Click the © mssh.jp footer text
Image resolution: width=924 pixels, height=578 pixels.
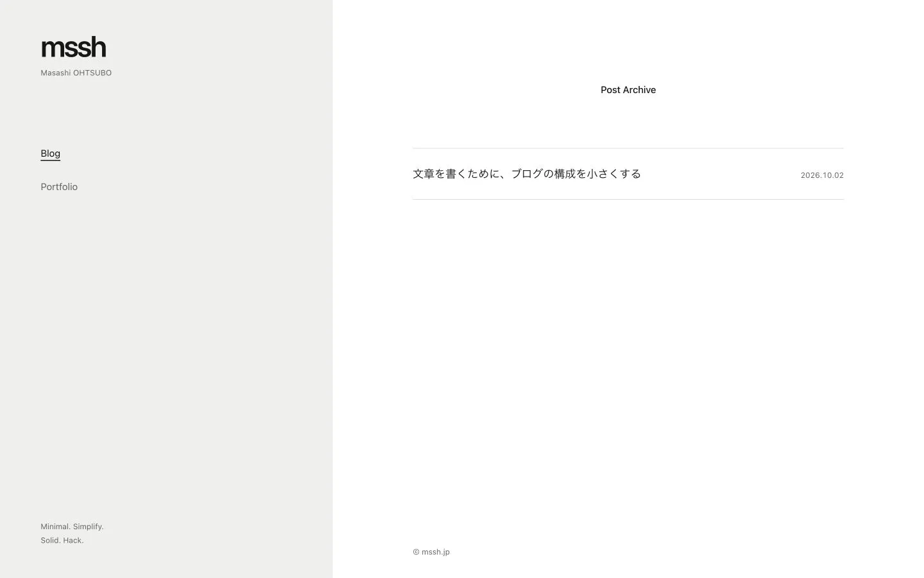(x=431, y=552)
